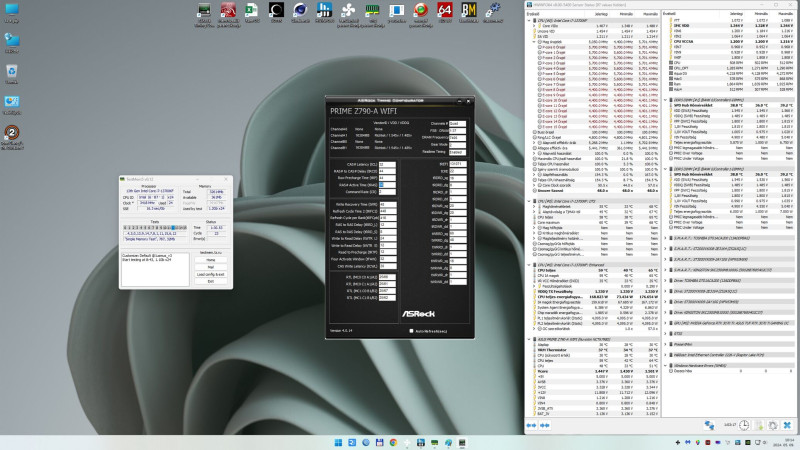800x450 pixels.
Task: Open the orange '2' desktop shortcut
Action: 12,133
